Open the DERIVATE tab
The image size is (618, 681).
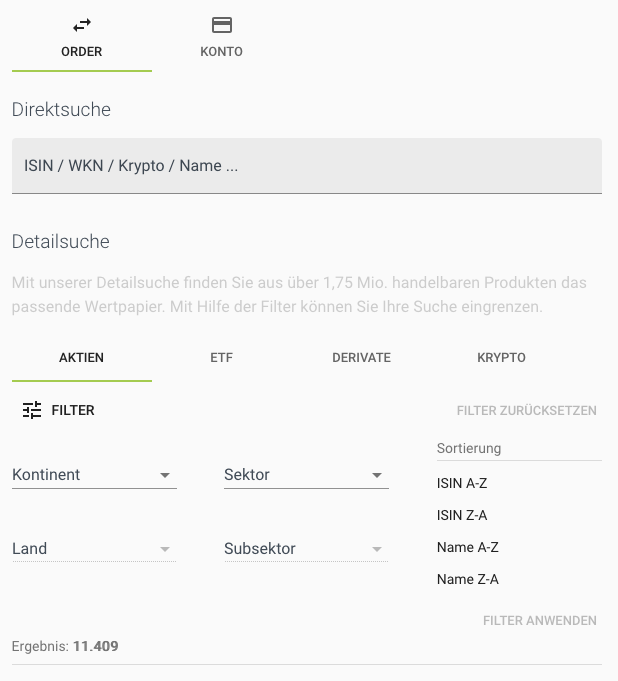click(361, 357)
